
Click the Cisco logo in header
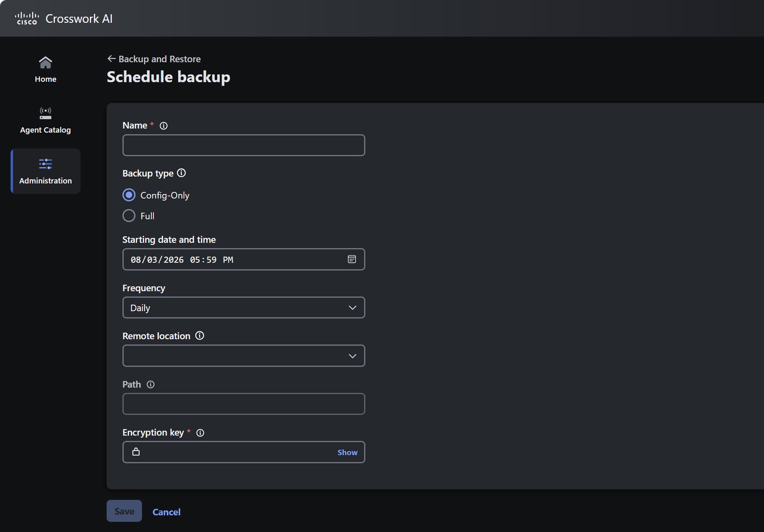(x=27, y=18)
